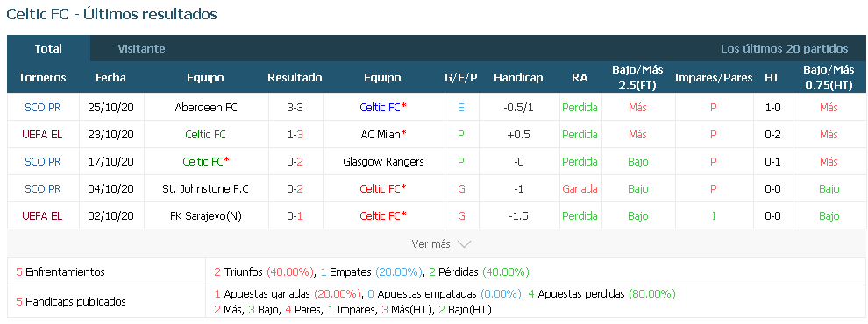Click the Impares/Pares column header
This screenshot has width=868, height=324.
tap(713, 77)
